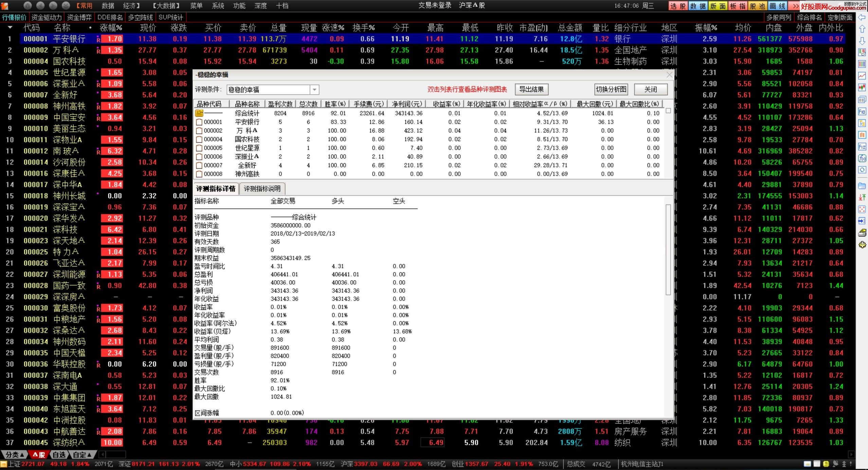This screenshot has height=470, width=868.
Task: Open the f(x) formula manager icon
Action: point(862,158)
